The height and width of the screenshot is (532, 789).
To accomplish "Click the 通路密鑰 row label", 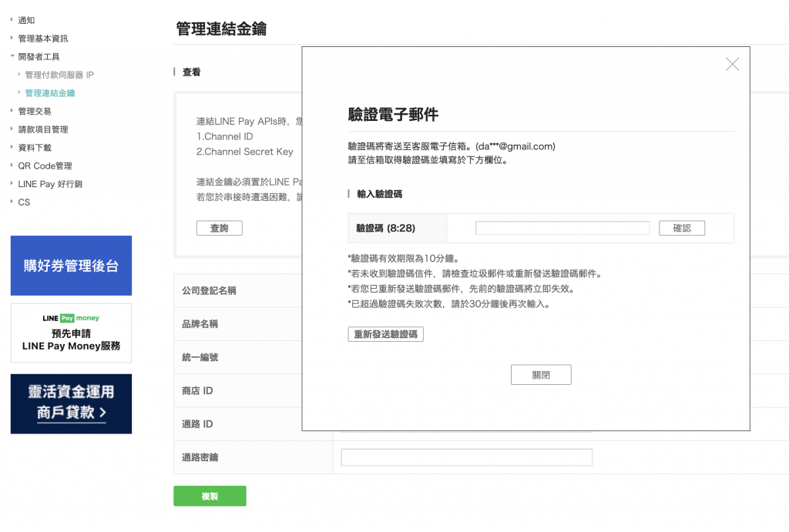I will (x=200, y=457).
